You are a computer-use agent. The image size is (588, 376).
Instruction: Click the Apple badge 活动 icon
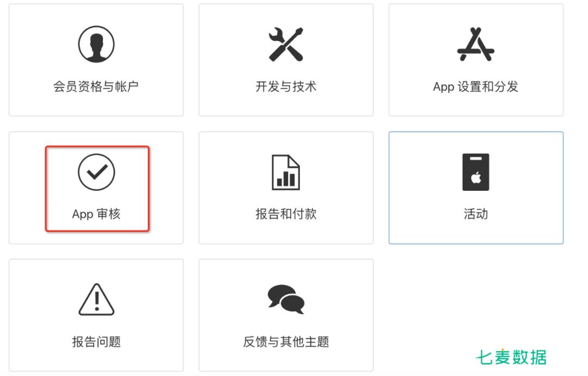pos(475,172)
